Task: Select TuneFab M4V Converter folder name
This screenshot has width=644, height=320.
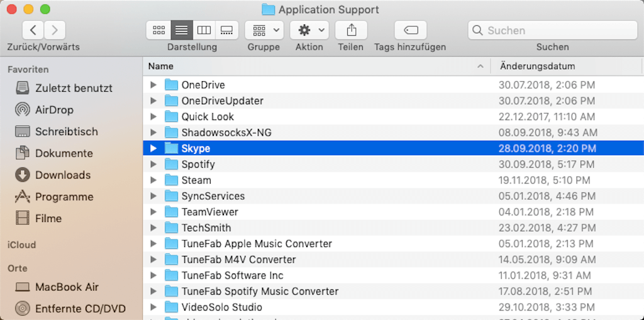Action: [238, 260]
